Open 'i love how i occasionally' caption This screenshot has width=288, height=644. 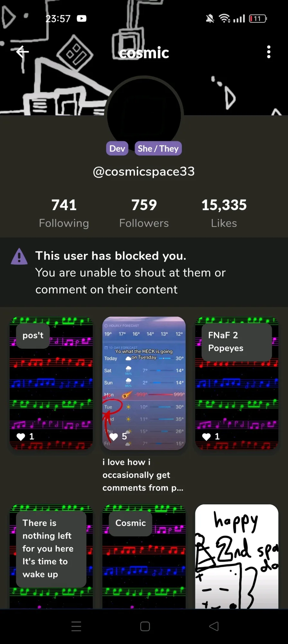point(143,475)
